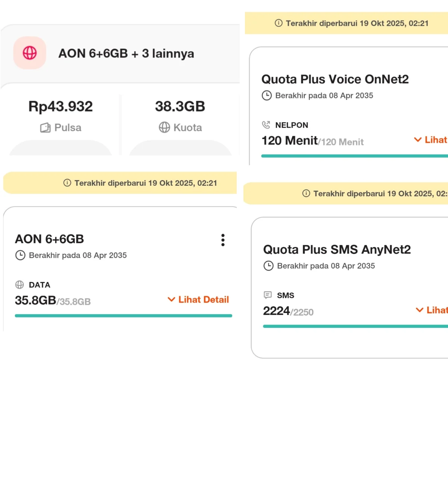Click the clock icon under Quota Plus SMS AnyNet2
Screen dimensions: 448x485
[x=268, y=266]
